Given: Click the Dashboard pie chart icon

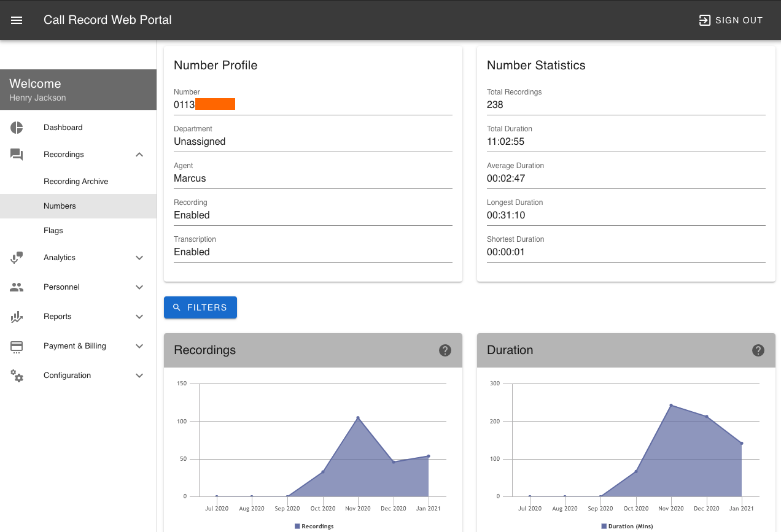Looking at the screenshot, I should pyautogui.click(x=17, y=128).
